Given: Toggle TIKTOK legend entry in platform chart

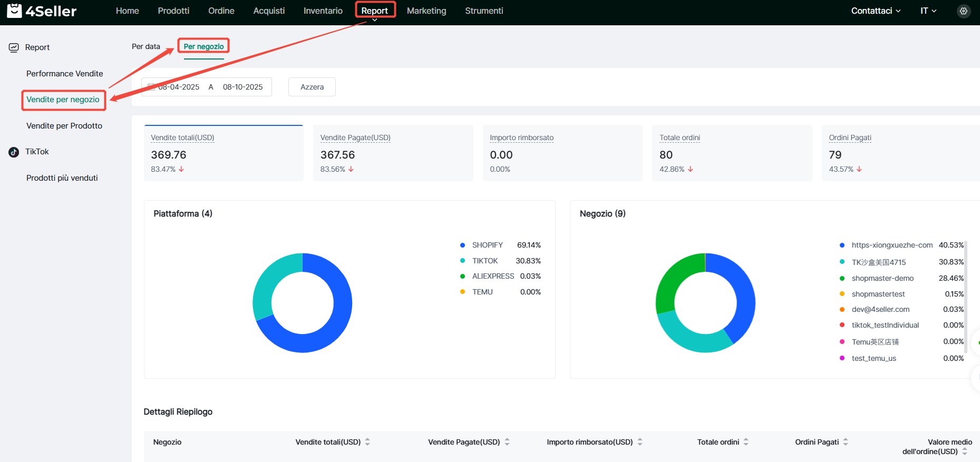Looking at the screenshot, I should [x=484, y=261].
